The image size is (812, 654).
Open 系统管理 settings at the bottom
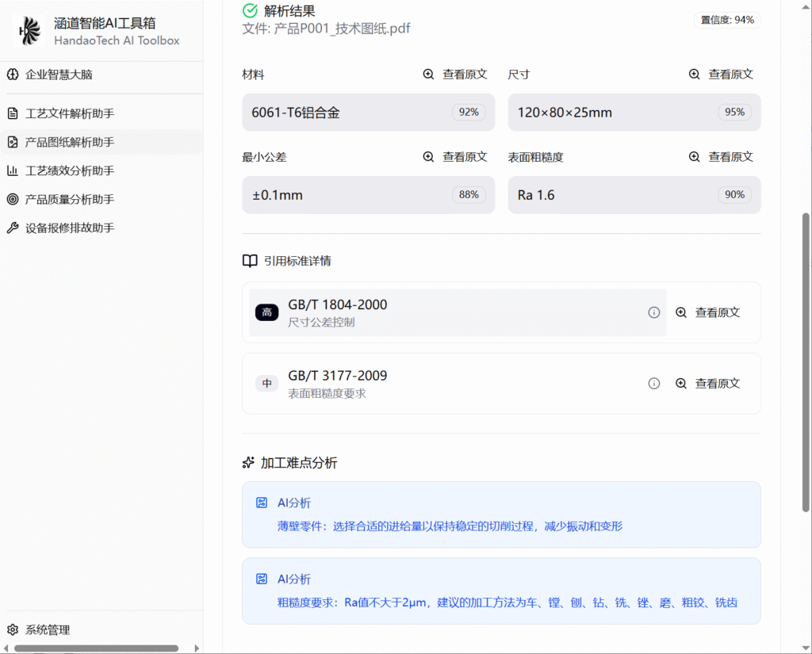(47, 630)
